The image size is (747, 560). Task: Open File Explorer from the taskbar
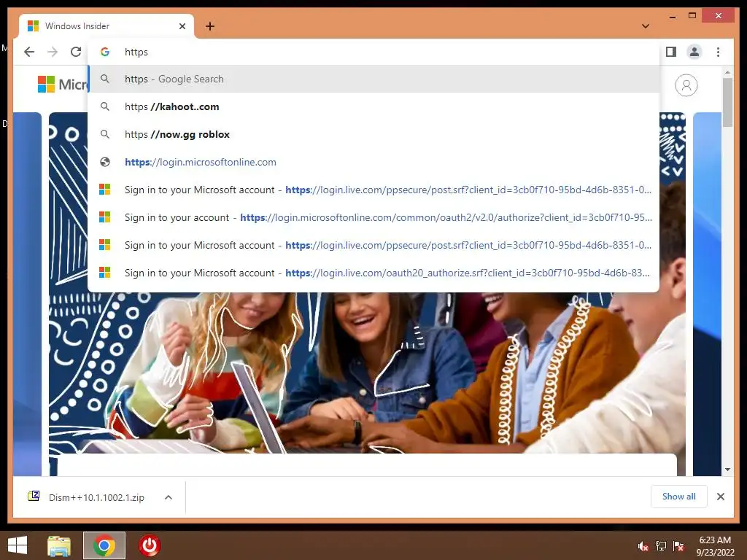coord(59,545)
